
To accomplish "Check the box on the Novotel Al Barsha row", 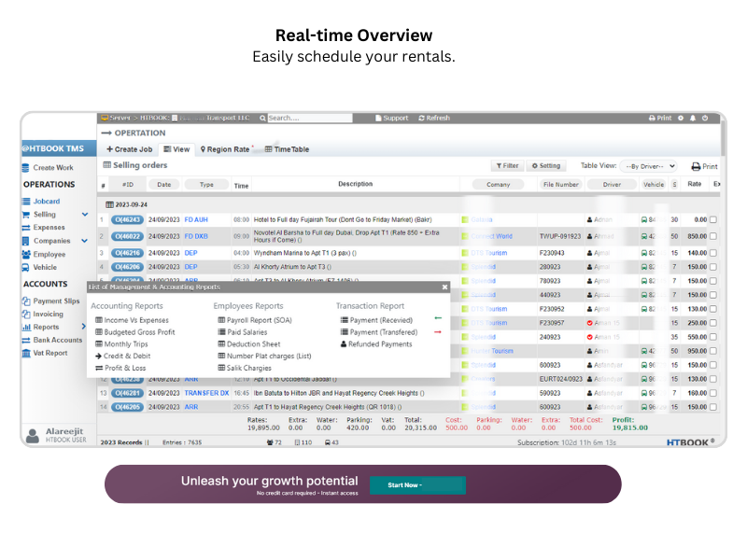I will click(713, 237).
